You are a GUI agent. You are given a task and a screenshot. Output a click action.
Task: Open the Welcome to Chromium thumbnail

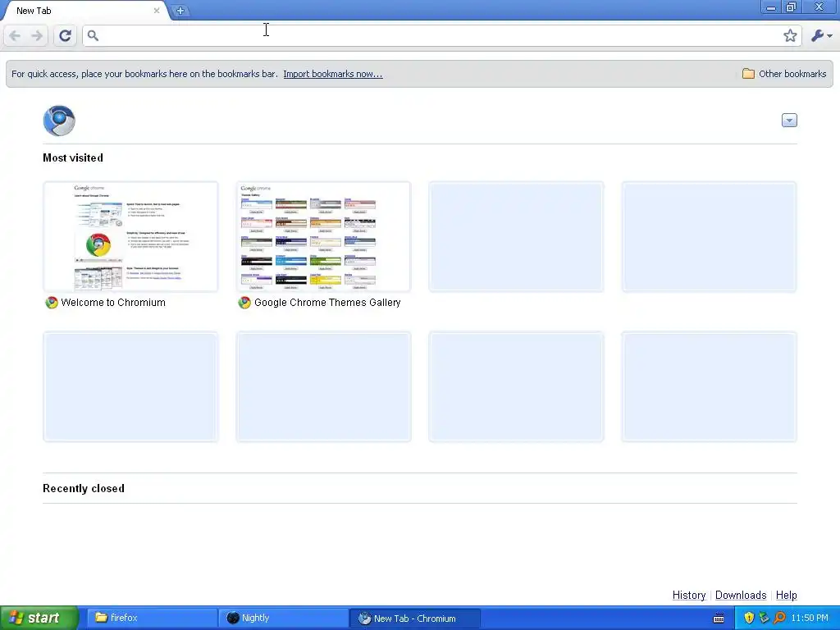pyautogui.click(x=130, y=237)
